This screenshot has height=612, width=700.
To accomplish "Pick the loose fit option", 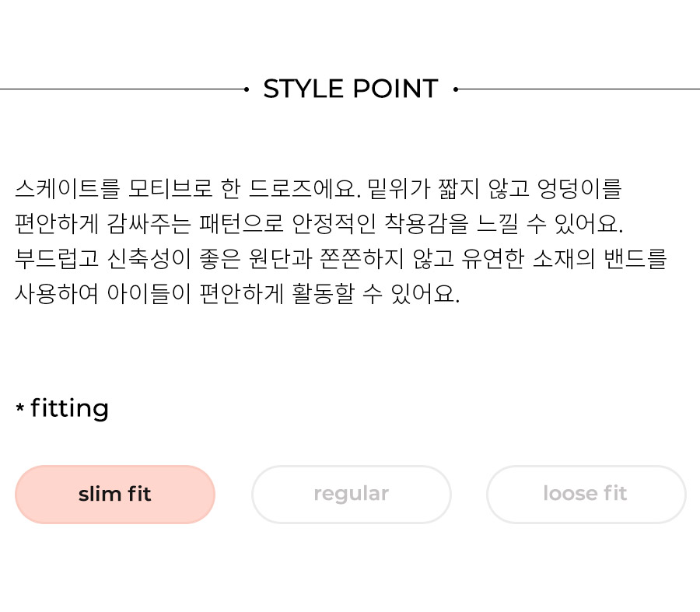I will 586,495.
